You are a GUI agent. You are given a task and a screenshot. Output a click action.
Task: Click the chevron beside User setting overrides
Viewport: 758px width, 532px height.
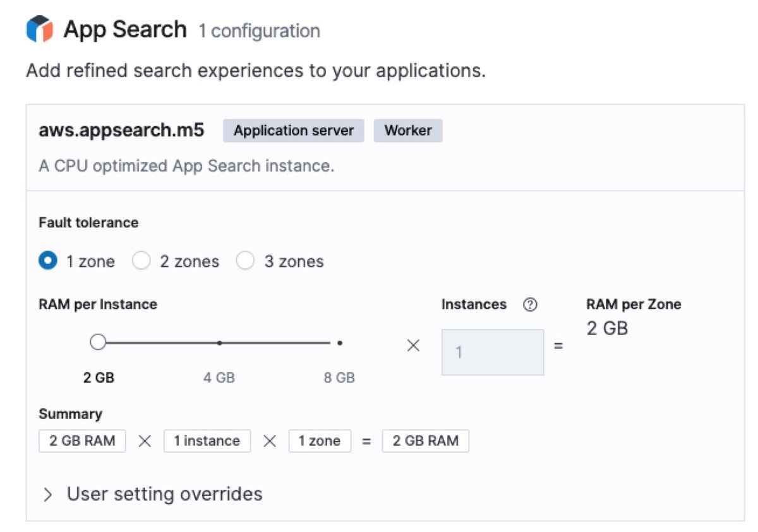pos(48,494)
